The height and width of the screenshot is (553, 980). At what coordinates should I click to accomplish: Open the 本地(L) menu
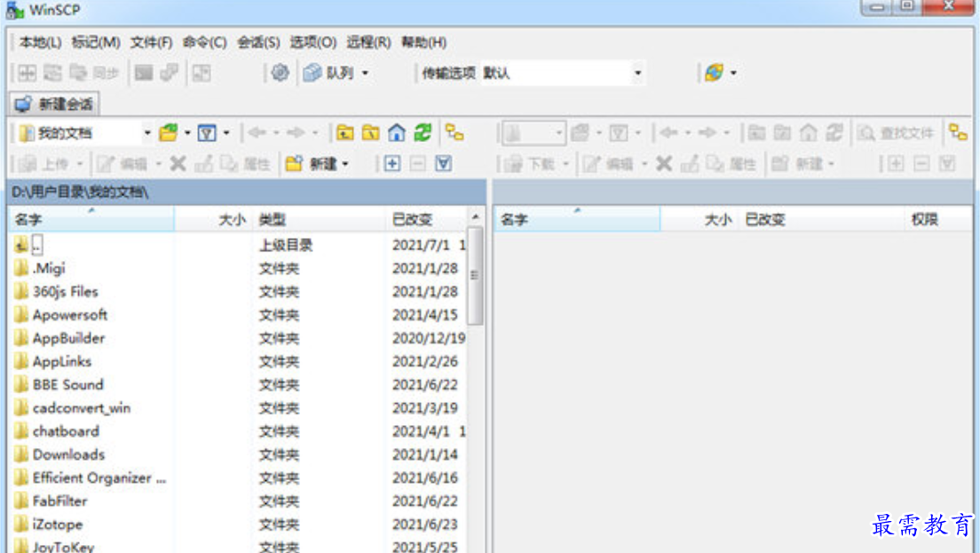(x=40, y=43)
